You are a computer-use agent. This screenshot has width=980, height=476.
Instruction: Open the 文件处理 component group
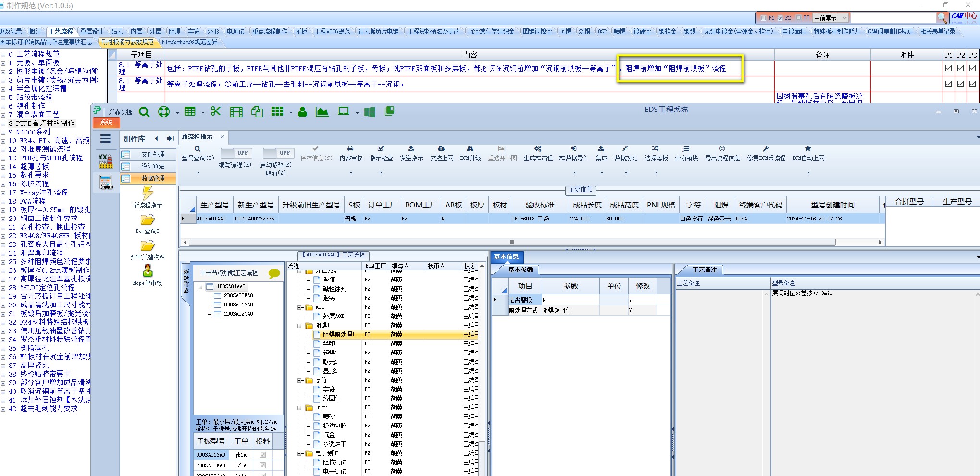pos(148,154)
